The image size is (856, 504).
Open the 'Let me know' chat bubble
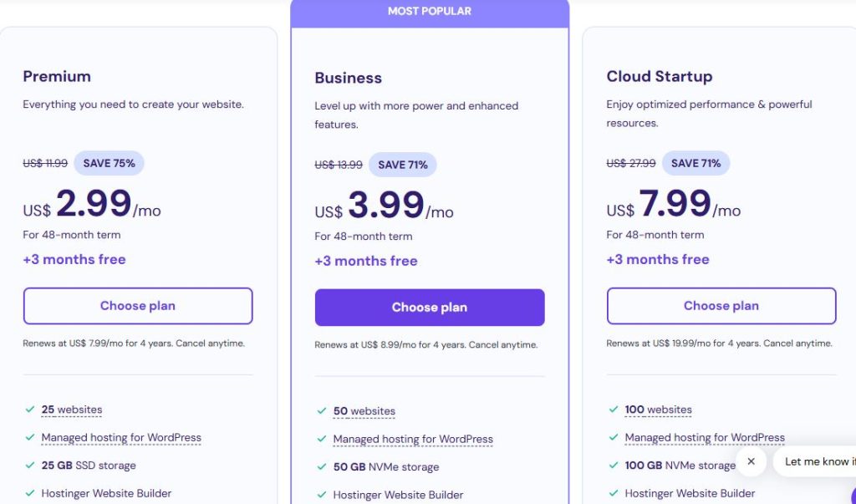tap(816, 461)
